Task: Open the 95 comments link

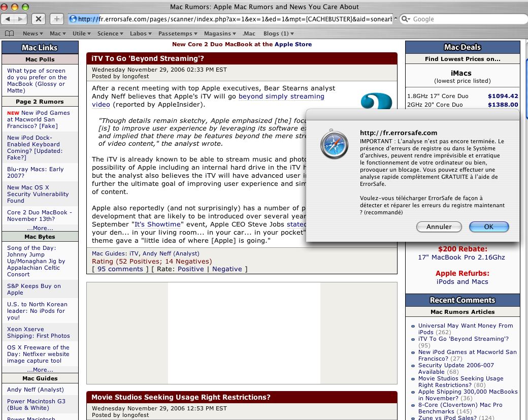Action: (120, 269)
